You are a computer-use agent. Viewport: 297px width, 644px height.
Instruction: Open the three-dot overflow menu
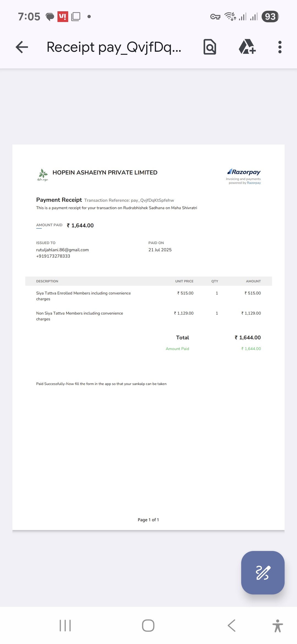point(280,47)
